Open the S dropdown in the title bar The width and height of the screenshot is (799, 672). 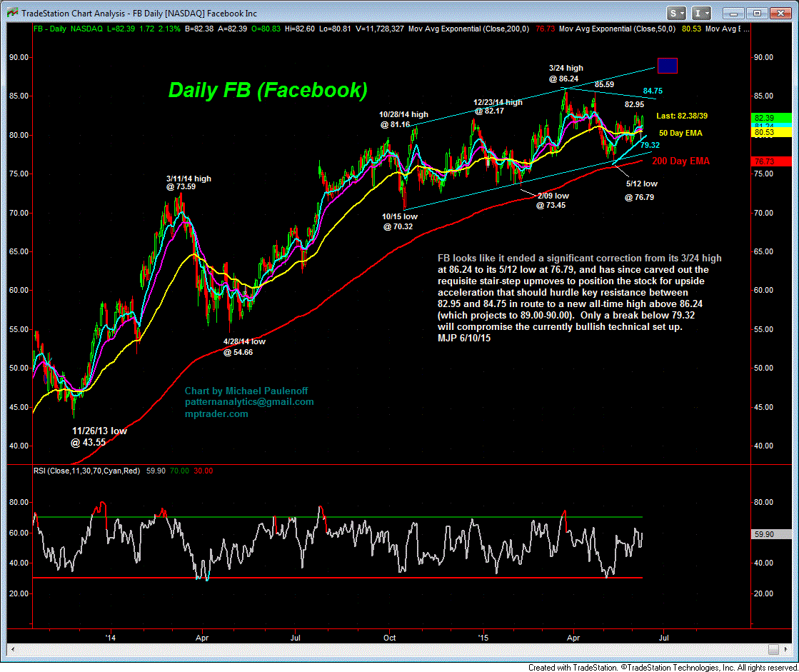[677, 14]
